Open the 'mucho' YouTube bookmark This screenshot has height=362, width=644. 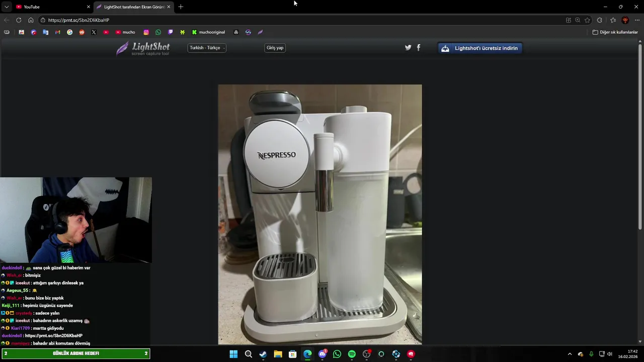[125, 32]
